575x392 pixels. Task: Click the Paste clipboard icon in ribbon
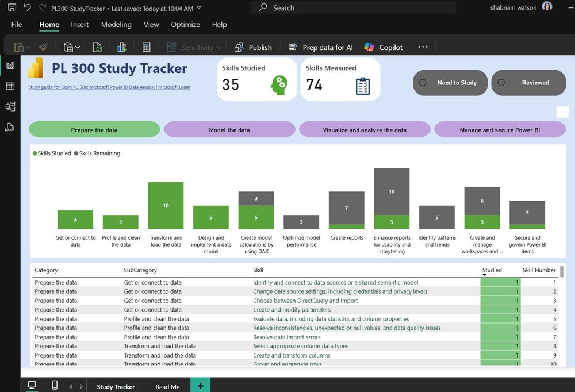(18, 47)
